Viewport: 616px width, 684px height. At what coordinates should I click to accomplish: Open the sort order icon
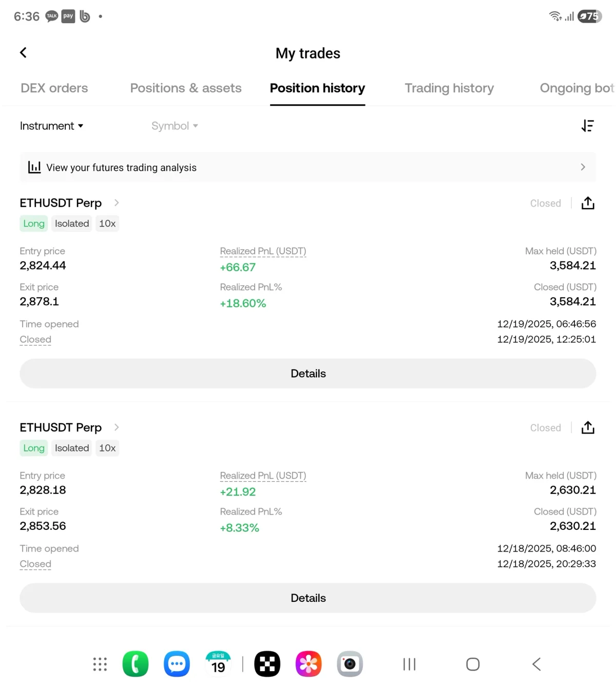point(587,126)
